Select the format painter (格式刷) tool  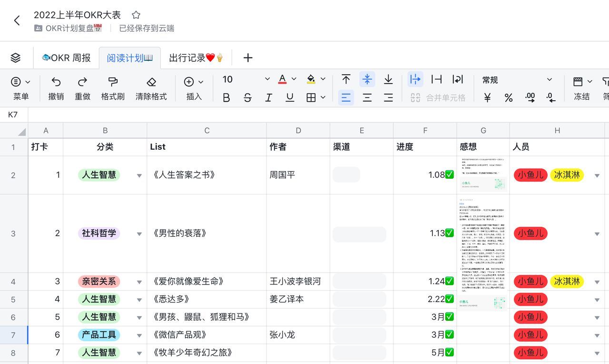point(113,82)
